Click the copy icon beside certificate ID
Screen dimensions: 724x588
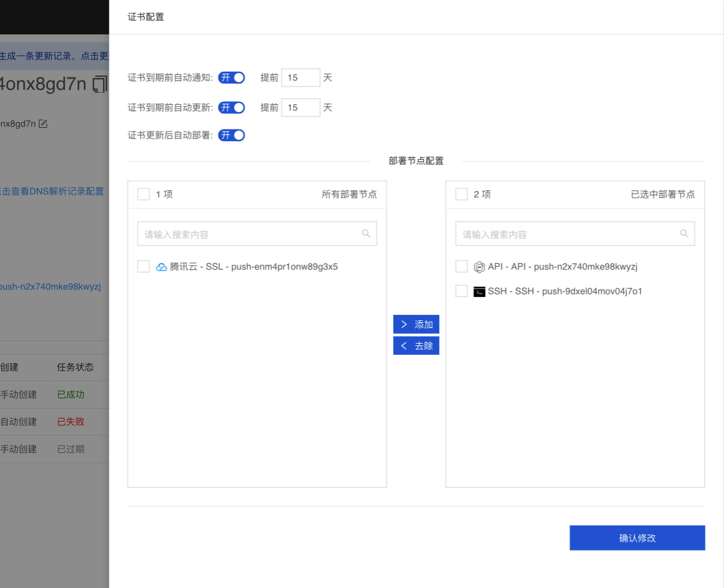click(x=99, y=84)
